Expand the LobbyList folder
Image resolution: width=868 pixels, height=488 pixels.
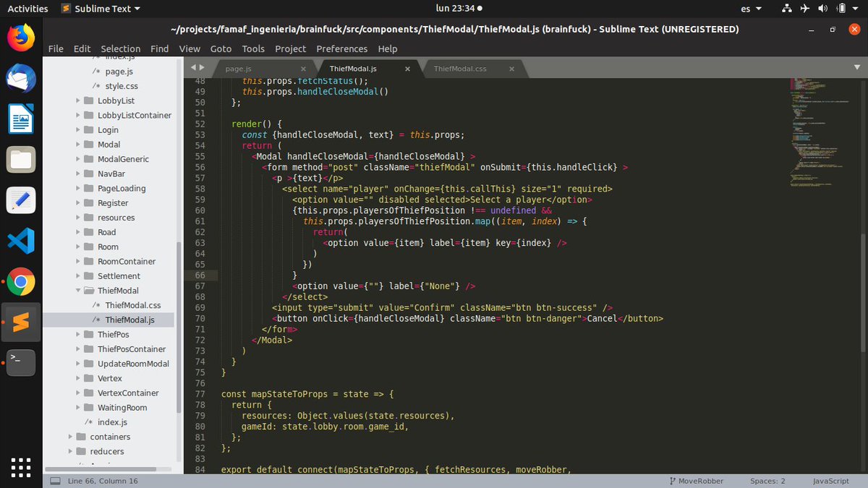click(78, 100)
